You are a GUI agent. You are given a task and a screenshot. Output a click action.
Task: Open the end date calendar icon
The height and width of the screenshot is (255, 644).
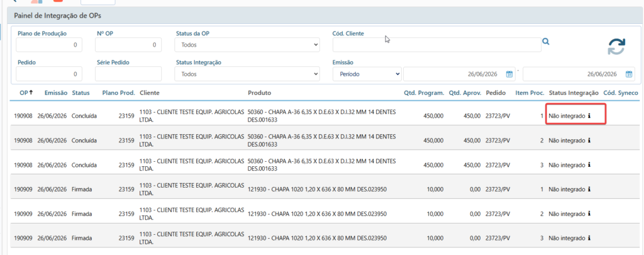629,74
